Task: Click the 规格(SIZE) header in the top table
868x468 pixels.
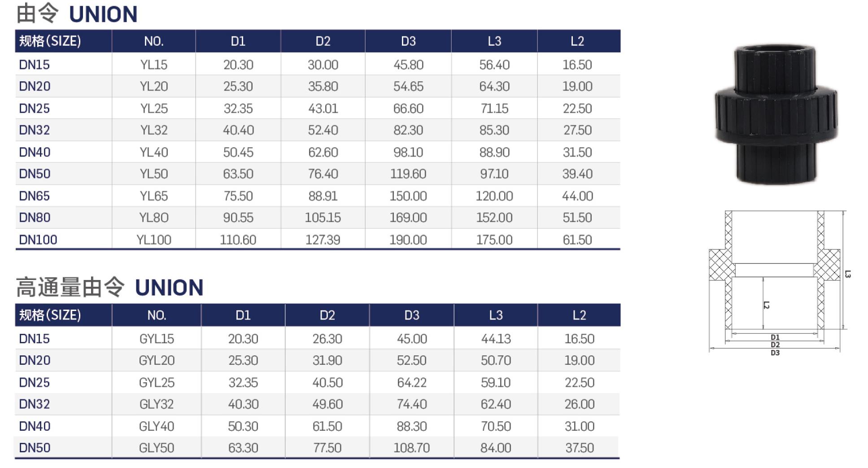Action: pyautogui.click(x=50, y=41)
